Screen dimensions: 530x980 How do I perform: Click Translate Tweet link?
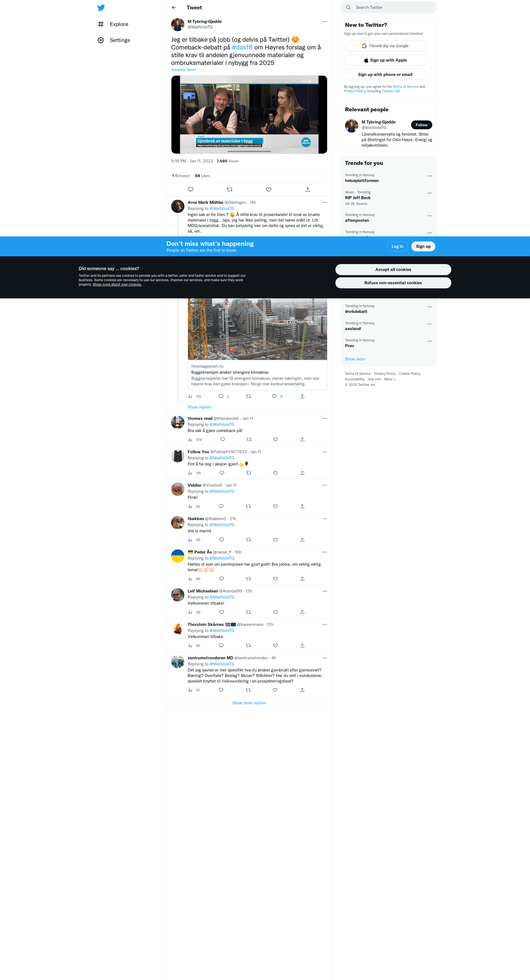183,70
